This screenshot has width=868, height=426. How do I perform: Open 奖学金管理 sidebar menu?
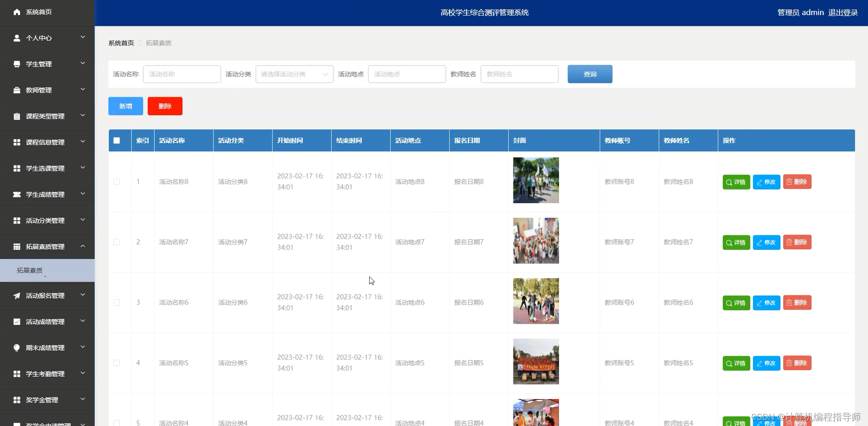(47, 399)
